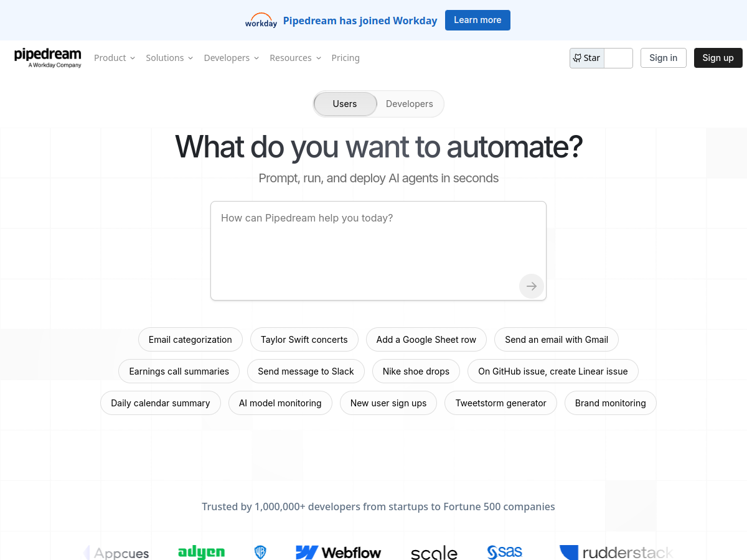Pick the Nike shoe drops chip
The height and width of the screenshot is (560, 747).
point(416,371)
